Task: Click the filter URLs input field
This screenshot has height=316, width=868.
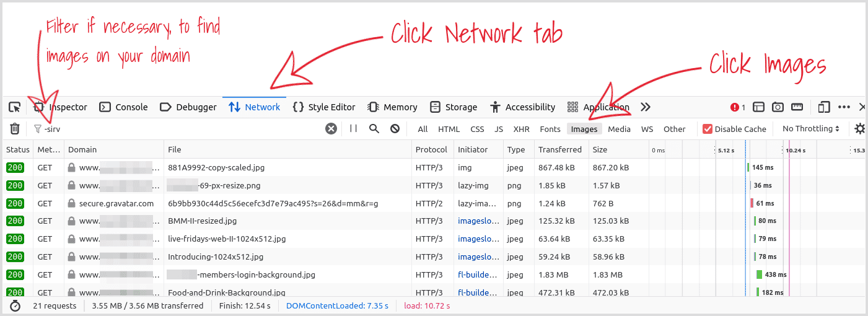Action: click(x=180, y=129)
